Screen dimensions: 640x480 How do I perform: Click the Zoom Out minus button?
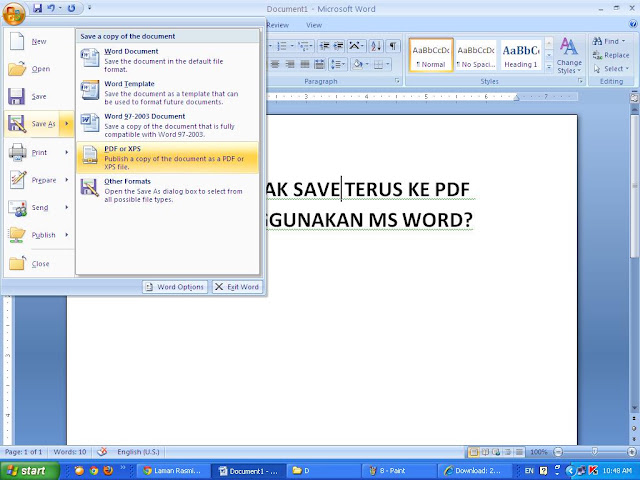558,452
